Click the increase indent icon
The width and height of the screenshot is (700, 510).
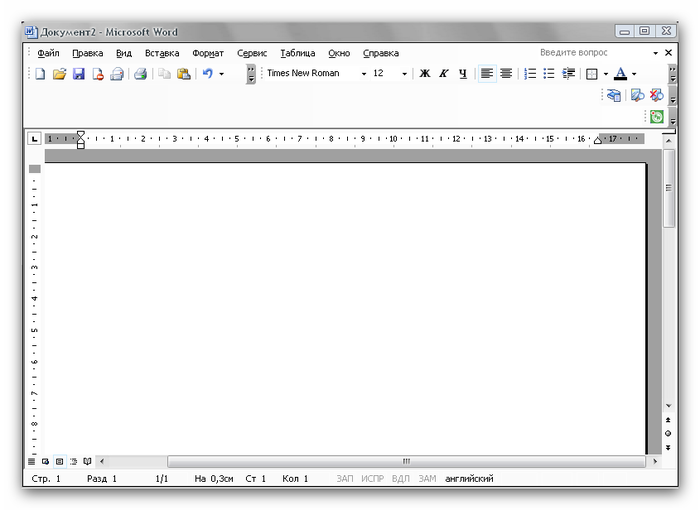[x=568, y=74]
